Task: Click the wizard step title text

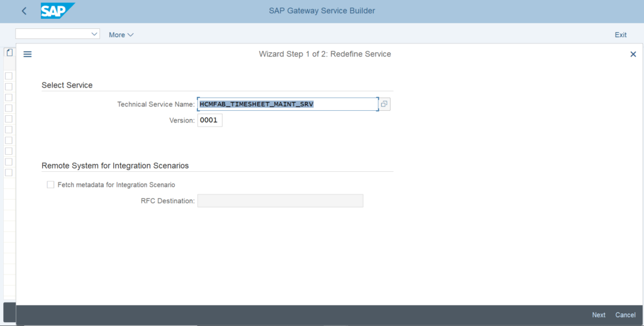Action: (325, 54)
